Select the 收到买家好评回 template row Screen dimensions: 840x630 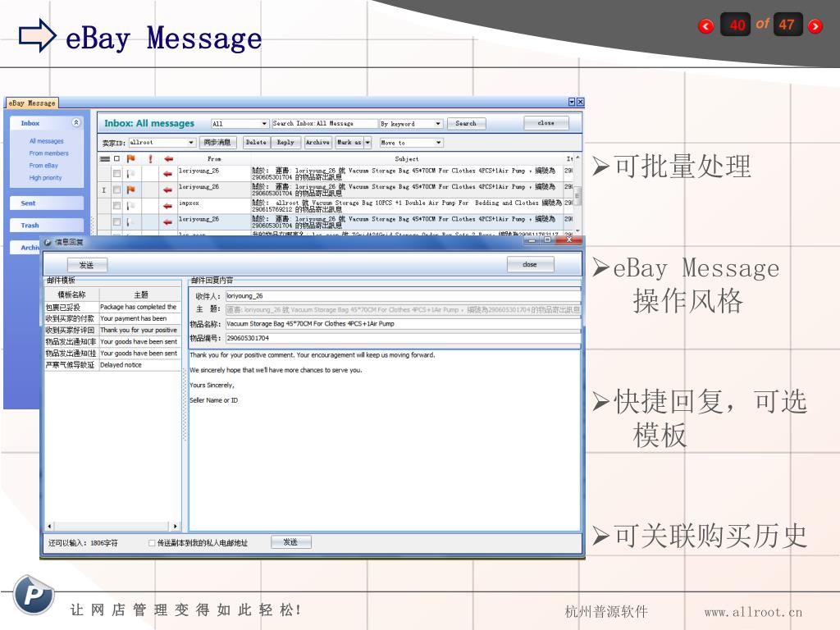pos(112,330)
